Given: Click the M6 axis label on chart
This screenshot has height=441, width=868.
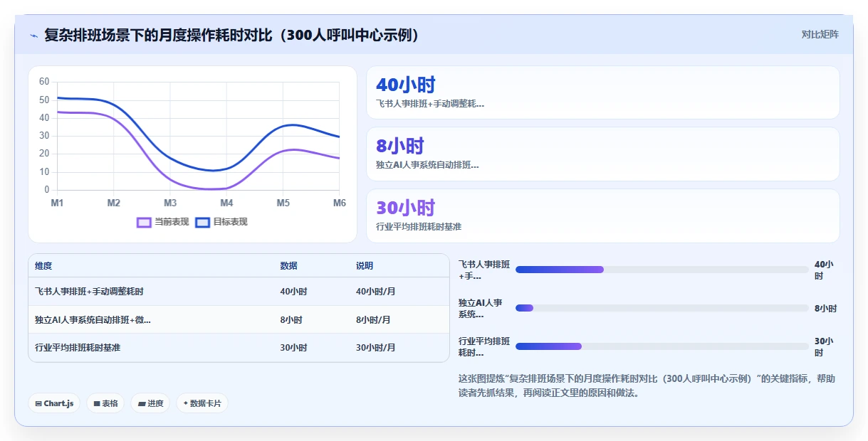Looking at the screenshot, I should tap(340, 203).
